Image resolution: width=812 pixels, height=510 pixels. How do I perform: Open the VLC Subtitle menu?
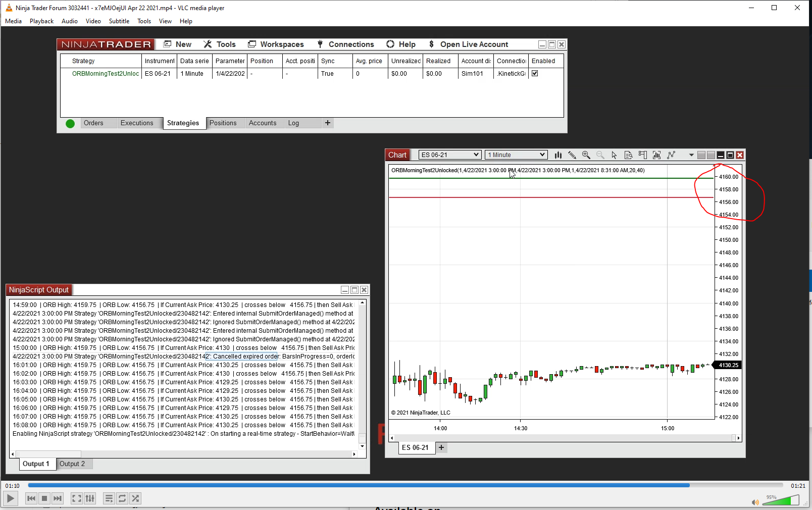(x=119, y=21)
